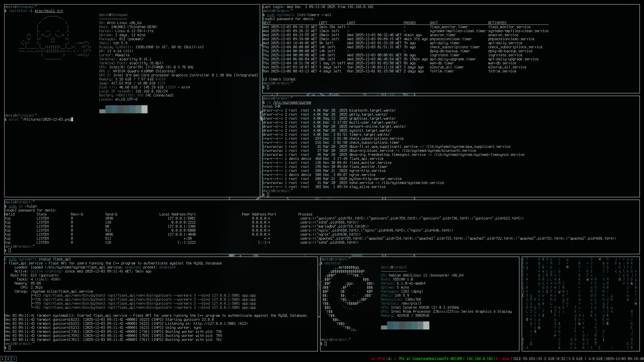The height and width of the screenshot is (362, 644).
Task: Focus the matrix rain terminal pane
Action: tap(580, 304)
